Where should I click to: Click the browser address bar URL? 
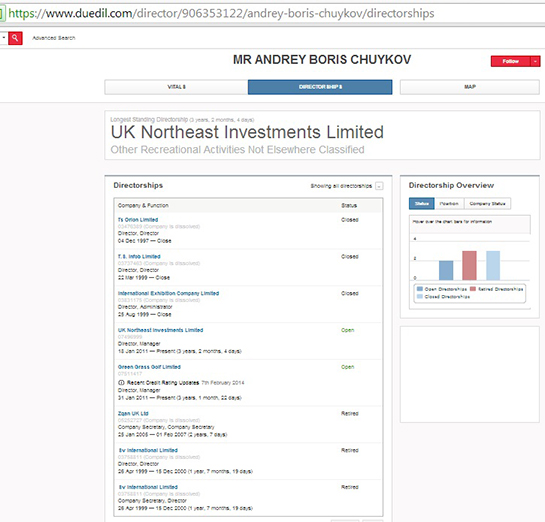[221, 13]
